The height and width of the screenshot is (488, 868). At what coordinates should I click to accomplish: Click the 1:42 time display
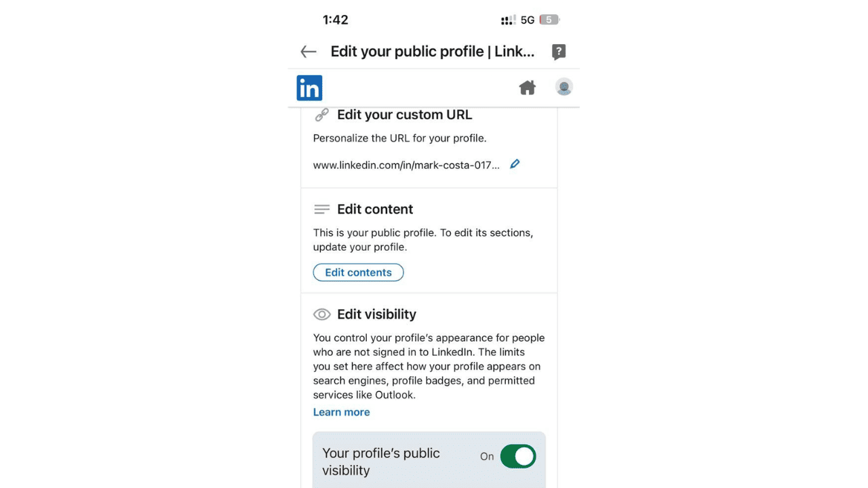point(335,20)
